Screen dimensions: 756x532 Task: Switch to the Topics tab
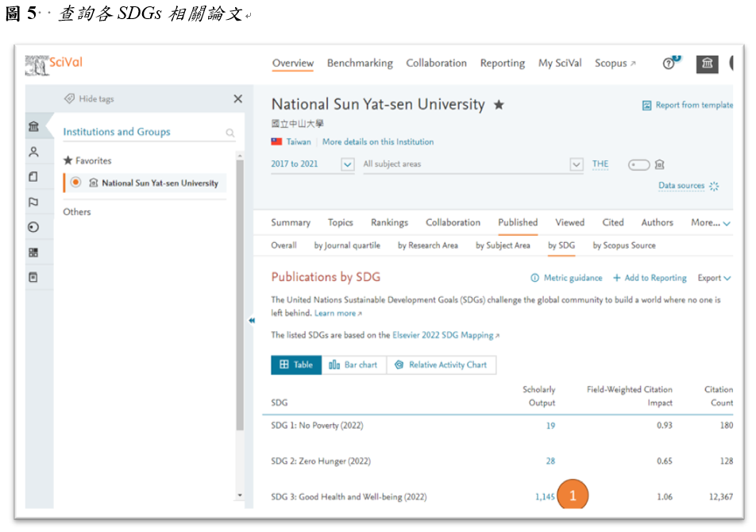coord(341,222)
